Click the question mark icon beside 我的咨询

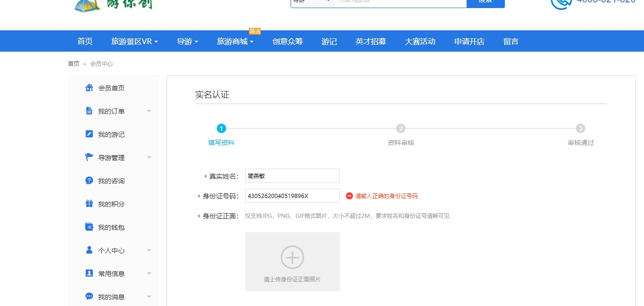coord(89,180)
